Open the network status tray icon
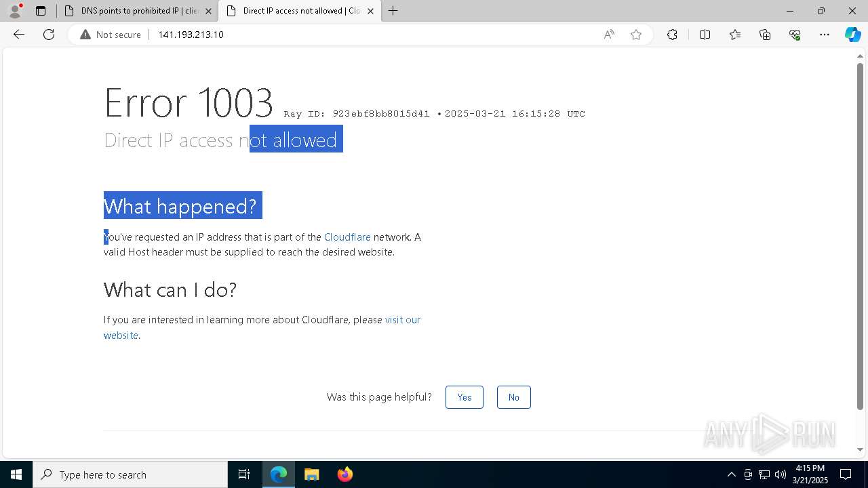Screen dimensions: 868x488 click(764, 474)
